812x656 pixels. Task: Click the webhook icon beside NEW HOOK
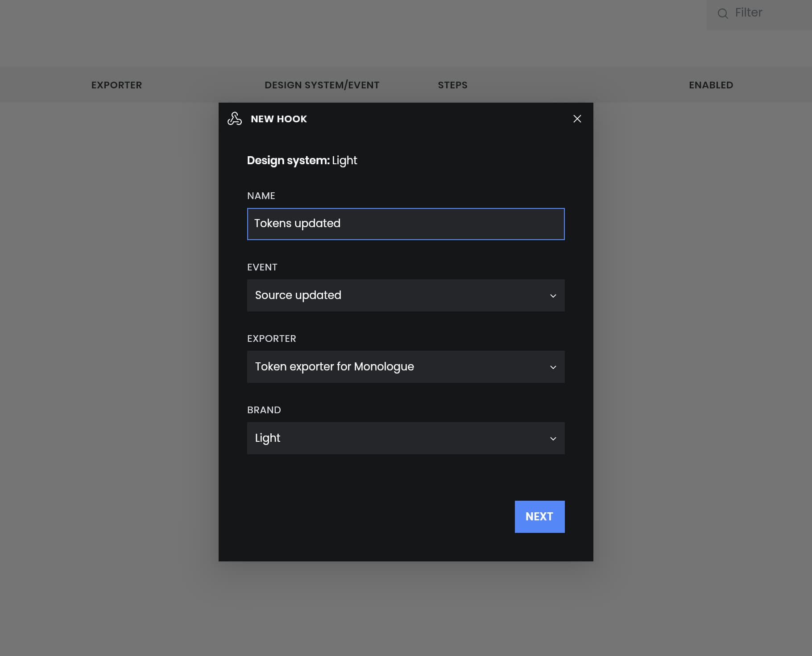coord(235,119)
